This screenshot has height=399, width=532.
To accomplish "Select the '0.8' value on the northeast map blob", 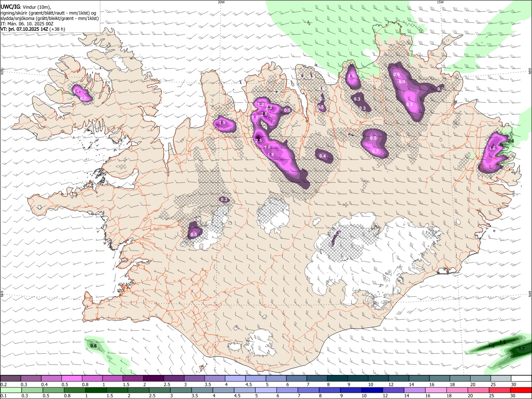I will tap(409, 104).
